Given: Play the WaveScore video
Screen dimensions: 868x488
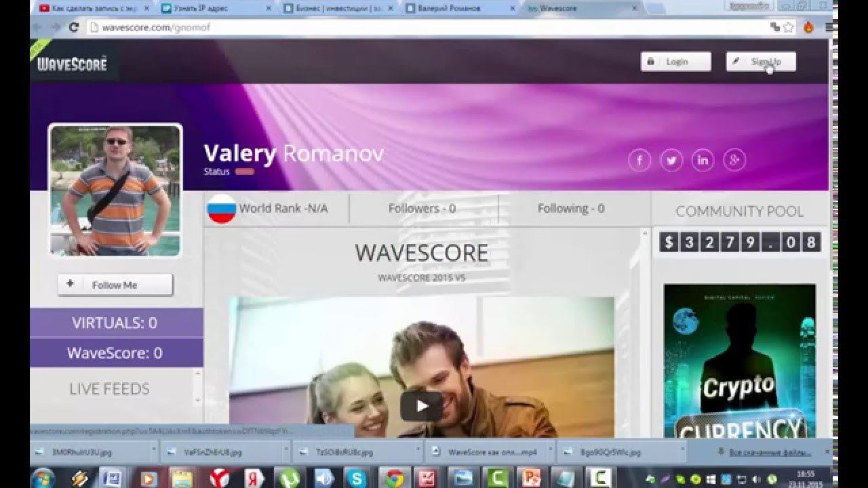Looking at the screenshot, I should 421,405.
